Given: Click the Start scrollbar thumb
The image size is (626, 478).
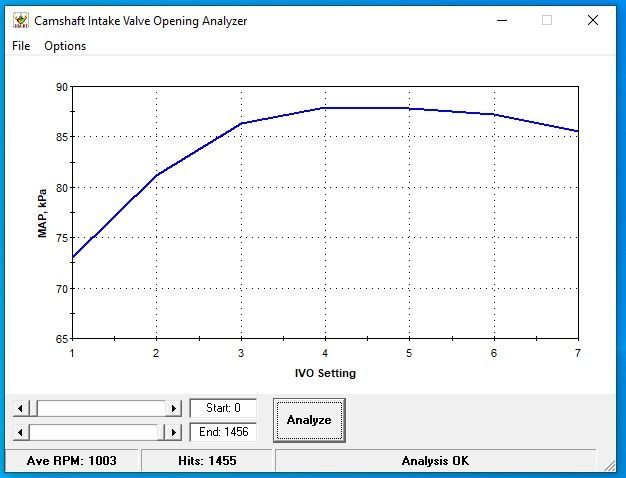Looking at the screenshot, I should (33, 408).
